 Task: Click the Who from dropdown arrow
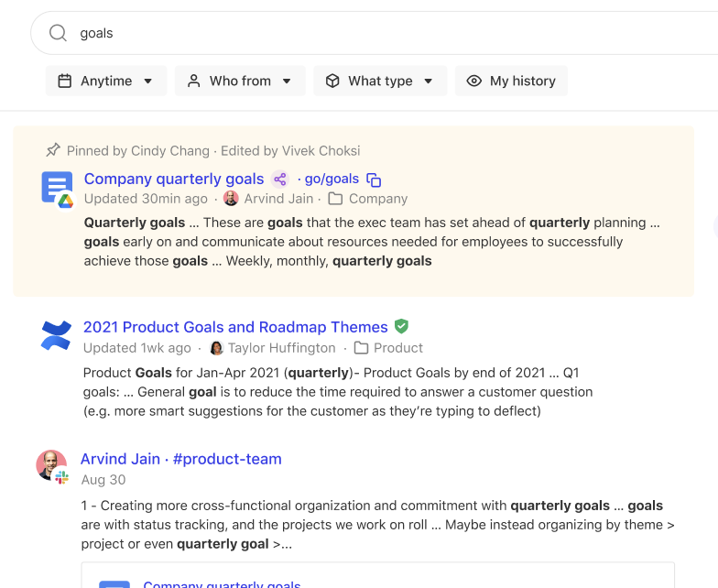point(287,81)
